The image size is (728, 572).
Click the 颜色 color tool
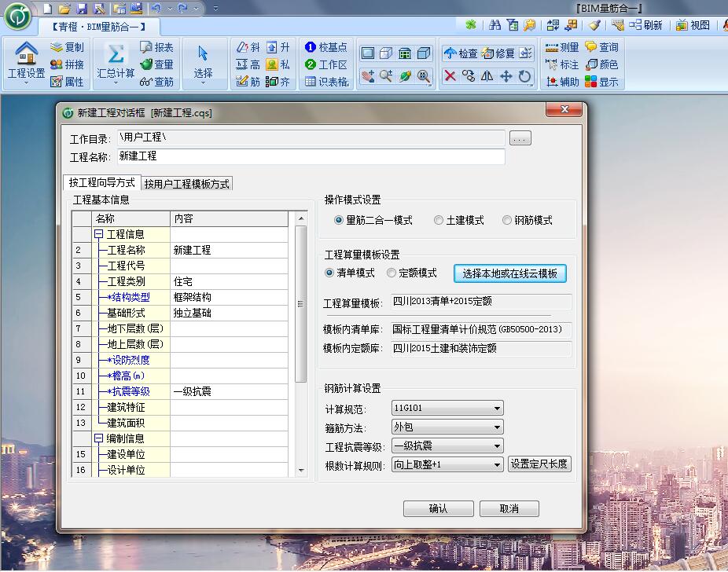pyautogui.click(x=601, y=65)
